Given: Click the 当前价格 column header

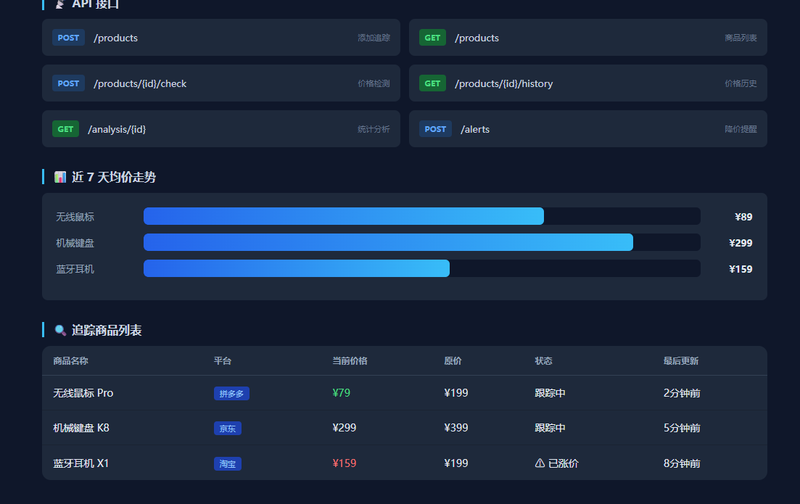Looking at the screenshot, I should (350, 361).
